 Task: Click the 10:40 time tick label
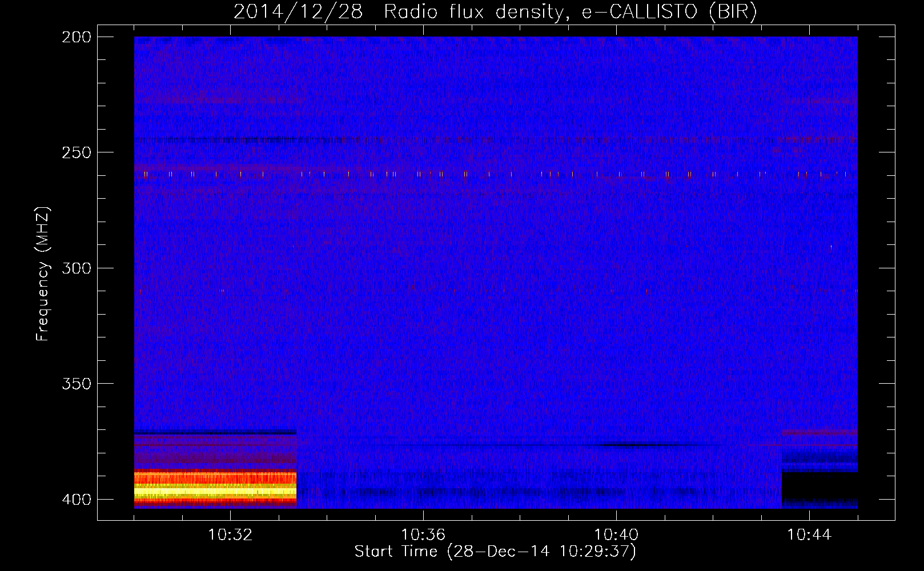616,535
